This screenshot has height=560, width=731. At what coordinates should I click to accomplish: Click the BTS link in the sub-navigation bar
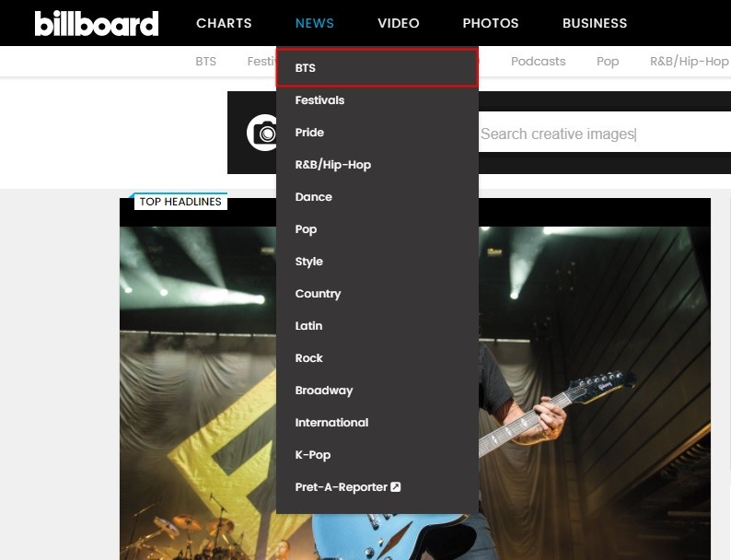click(205, 62)
